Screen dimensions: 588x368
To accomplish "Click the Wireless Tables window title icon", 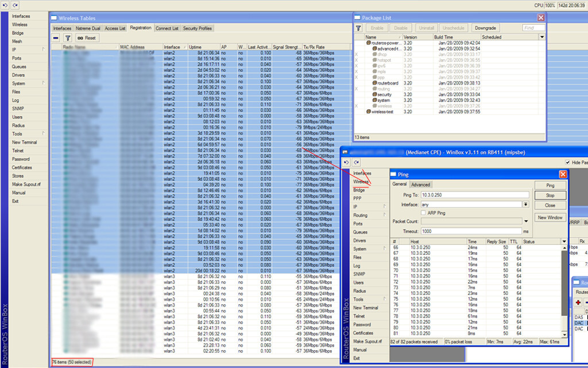I will tap(54, 18).
